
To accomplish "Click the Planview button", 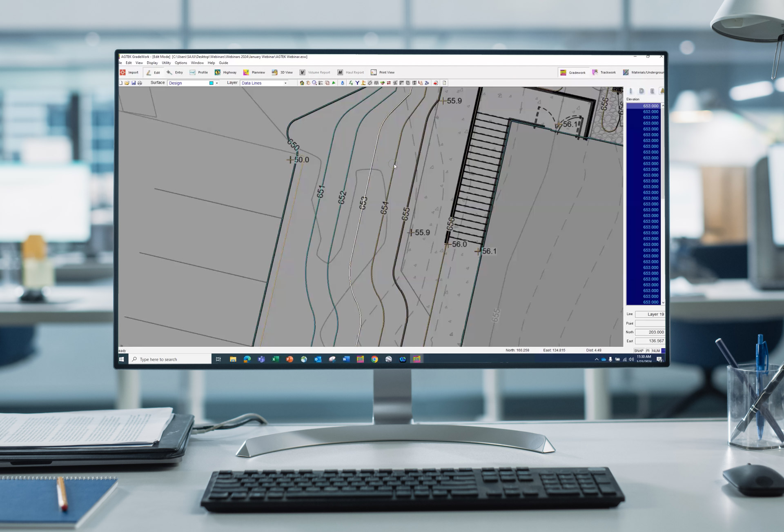I will (x=254, y=72).
